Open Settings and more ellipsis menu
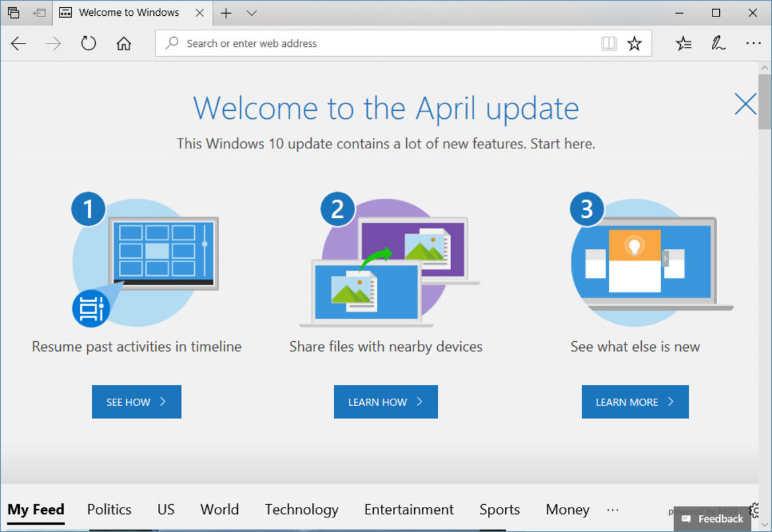This screenshot has width=772, height=532. [754, 44]
